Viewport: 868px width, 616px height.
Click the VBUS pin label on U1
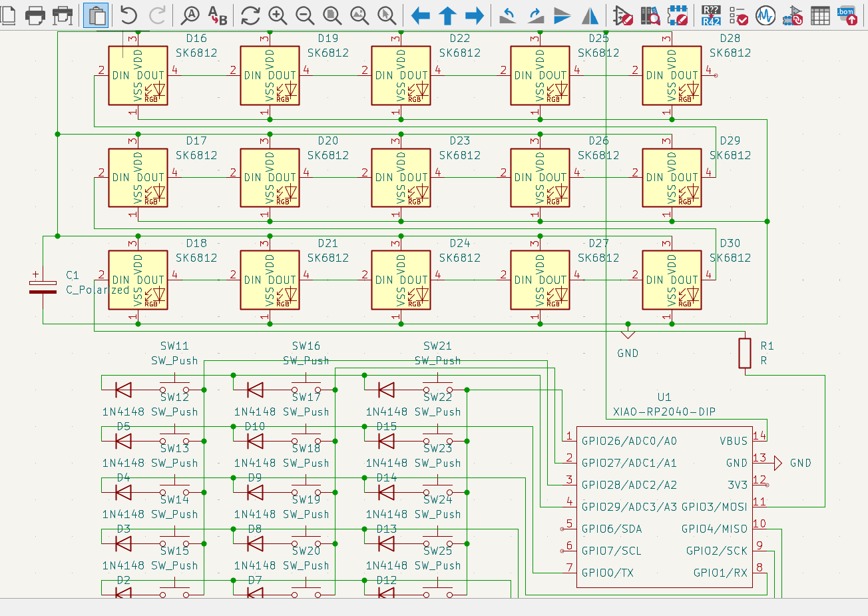click(x=734, y=441)
